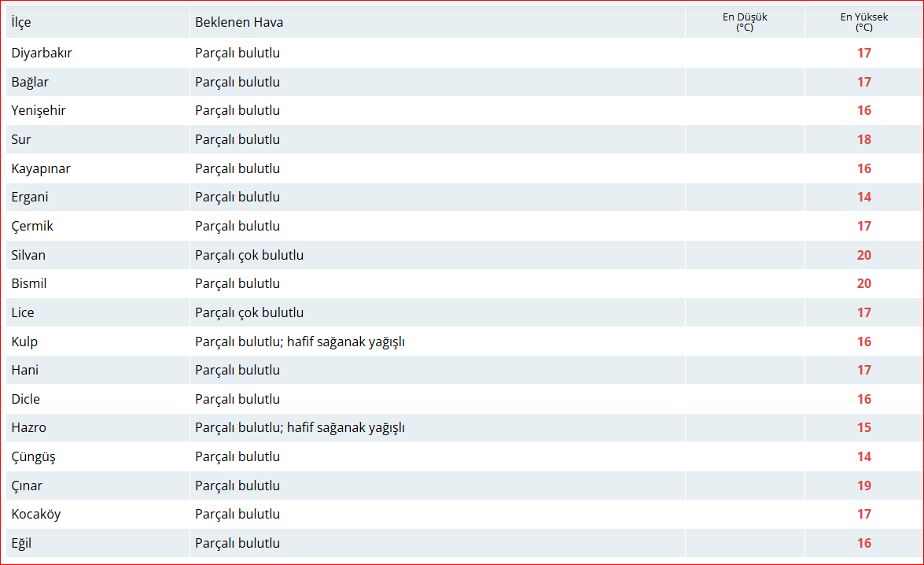Select the Diyarbakır district name
The height and width of the screenshot is (565, 924).
tap(42, 54)
